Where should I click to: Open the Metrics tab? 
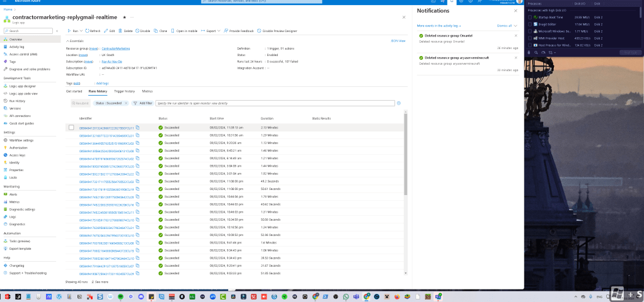click(147, 91)
